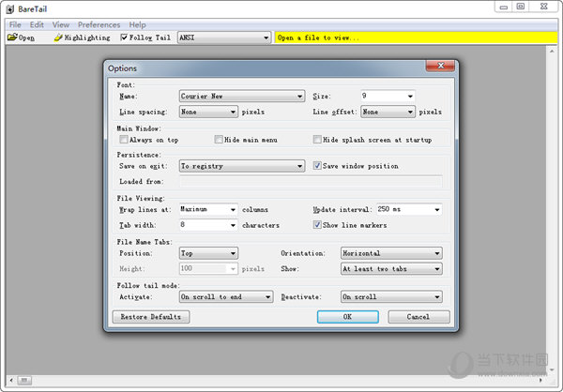563x392 pixels.
Task: Open the View menu
Action: pos(61,24)
